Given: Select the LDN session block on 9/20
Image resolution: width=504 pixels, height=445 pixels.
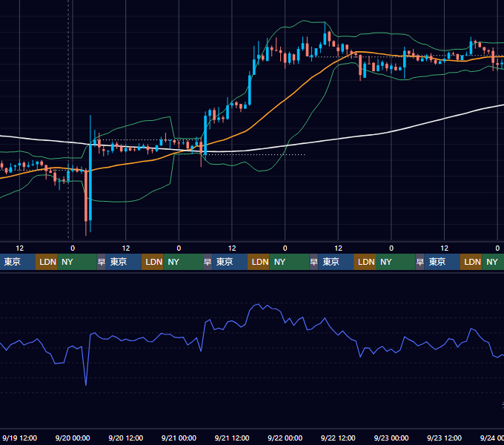Looking at the screenshot, I should click(x=153, y=262).
